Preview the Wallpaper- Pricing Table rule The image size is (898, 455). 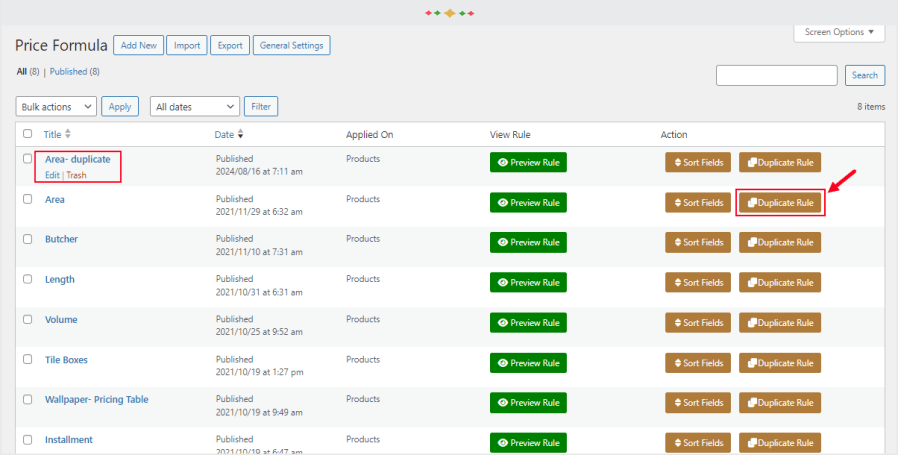pos(528,403)
